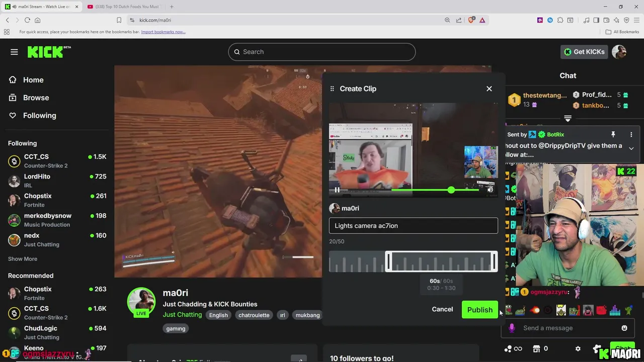The image size is (644, 362).
Task: Open Chopstix in Recommended list
Action: (x=57, y=293)
